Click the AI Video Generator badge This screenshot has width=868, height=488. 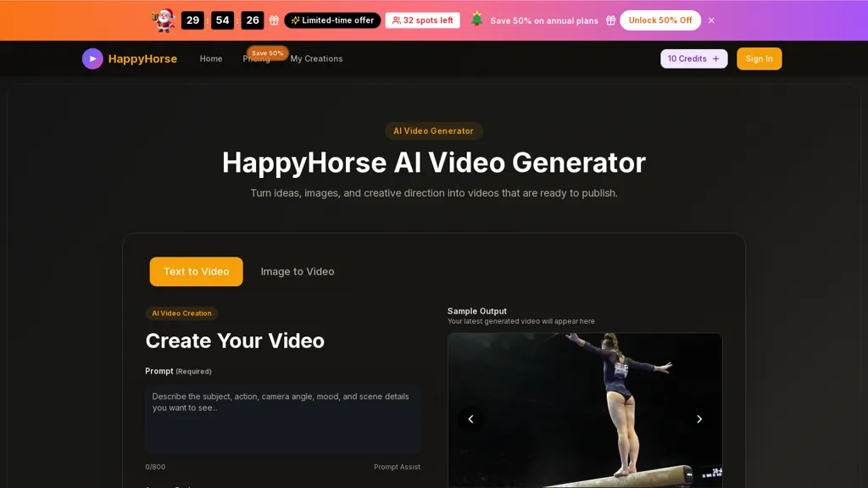coord(433,131)
